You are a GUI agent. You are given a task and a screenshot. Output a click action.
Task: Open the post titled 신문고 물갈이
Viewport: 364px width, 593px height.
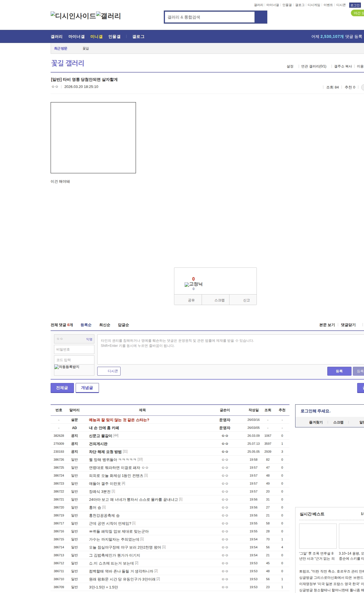pos(100,436)
